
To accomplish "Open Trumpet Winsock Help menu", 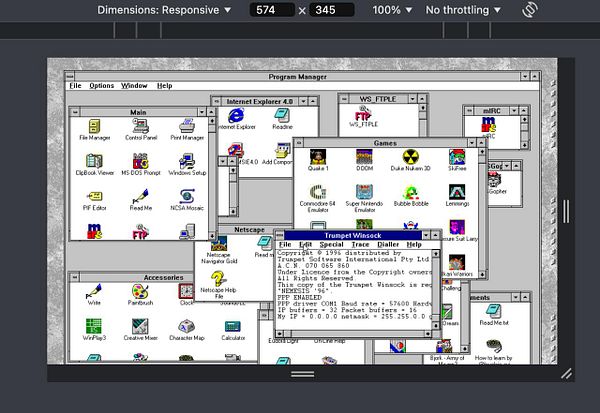I will click(x=414, y=244).
